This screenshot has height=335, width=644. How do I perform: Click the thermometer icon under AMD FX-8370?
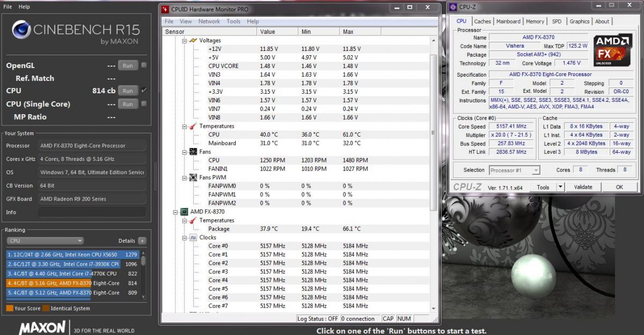pos(193,220)
